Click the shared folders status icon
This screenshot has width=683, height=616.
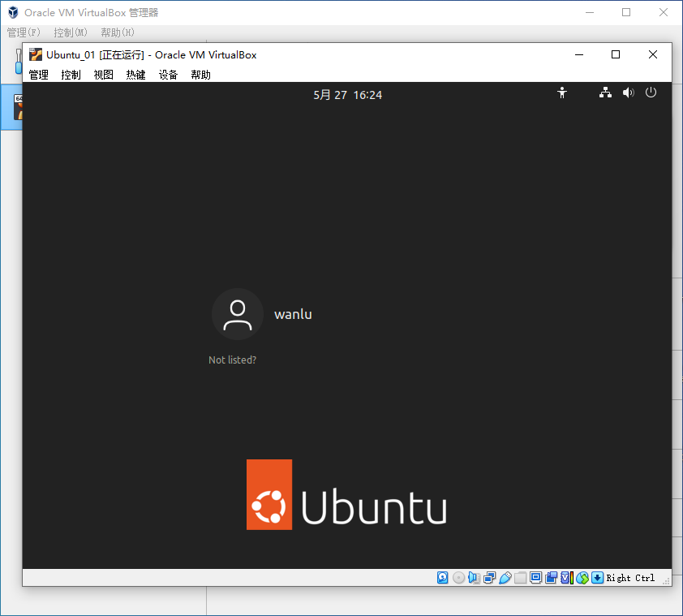point(521,578)
